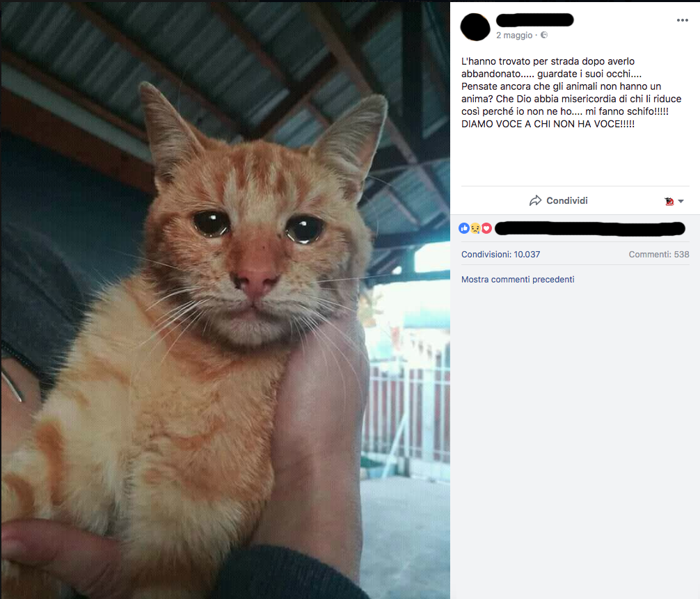
Task: Click the curved share arrow icon
Action: 535,201
